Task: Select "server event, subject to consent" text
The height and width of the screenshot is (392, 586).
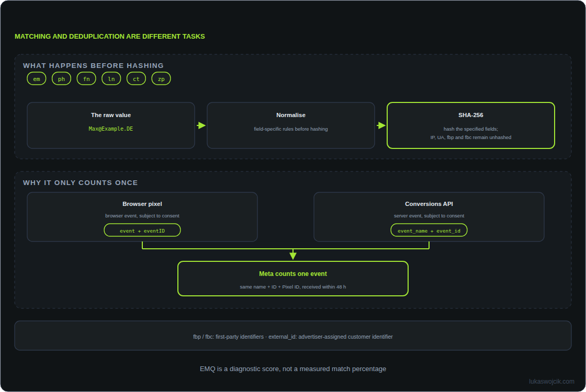Action: [x=429, y=216]
